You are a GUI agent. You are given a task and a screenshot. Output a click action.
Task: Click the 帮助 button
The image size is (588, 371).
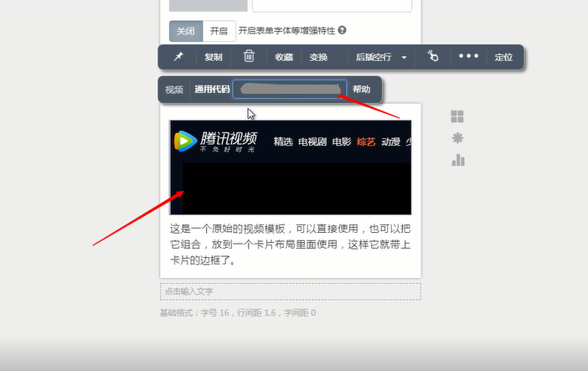[362, 90]
